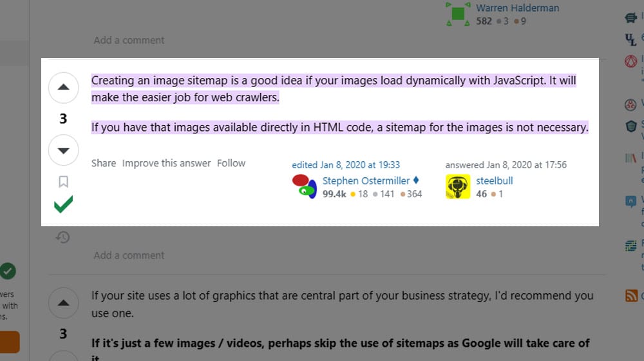Click the green check circle on left edge

(x=8, y=271)
